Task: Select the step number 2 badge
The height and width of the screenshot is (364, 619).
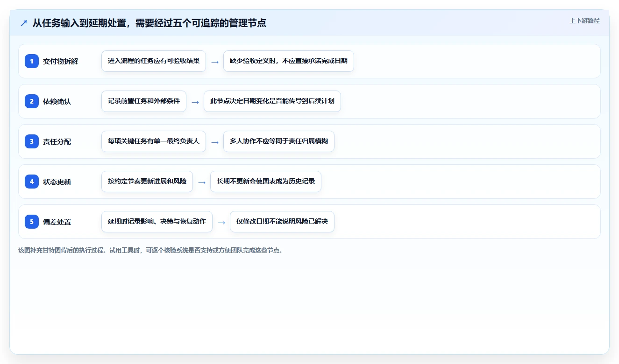Action: click(32, 101)
